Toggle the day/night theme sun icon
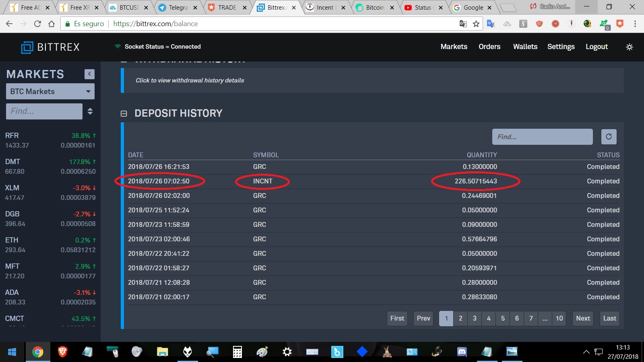Screen dimensions: 644x362 coord(630,47)
